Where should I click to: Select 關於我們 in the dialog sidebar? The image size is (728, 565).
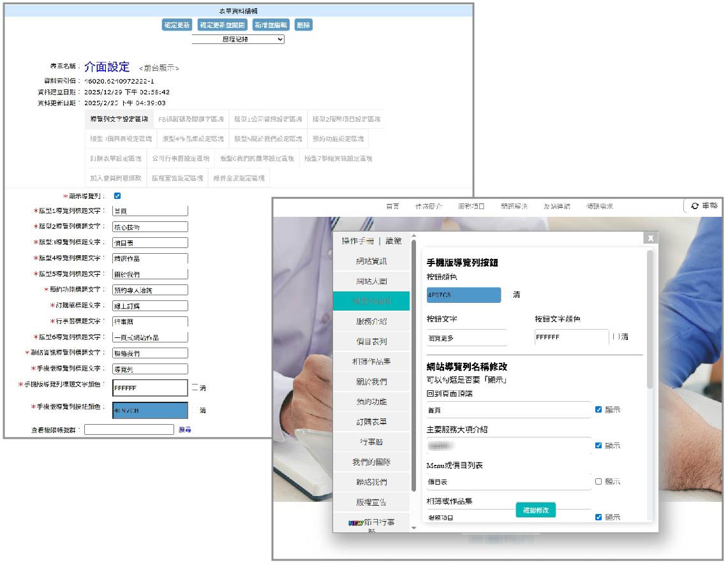click(371, 382)
